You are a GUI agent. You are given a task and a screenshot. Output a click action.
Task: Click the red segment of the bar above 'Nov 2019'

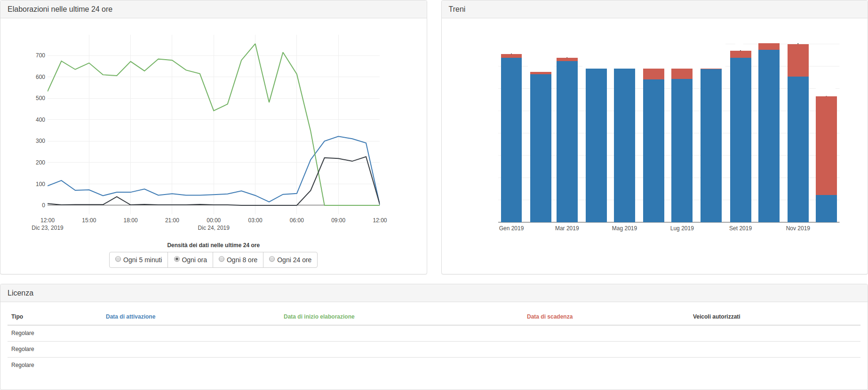click(798, 61)
